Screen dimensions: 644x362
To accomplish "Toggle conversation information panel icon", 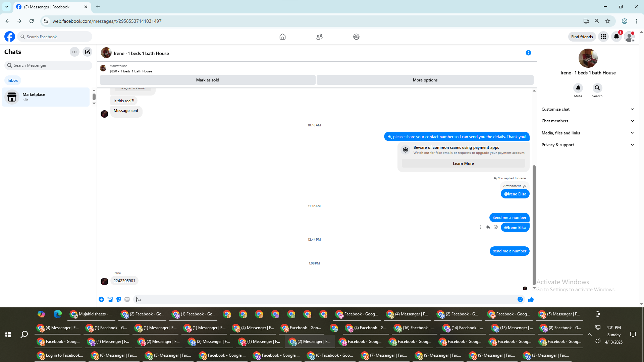I will tap(528, 53).
